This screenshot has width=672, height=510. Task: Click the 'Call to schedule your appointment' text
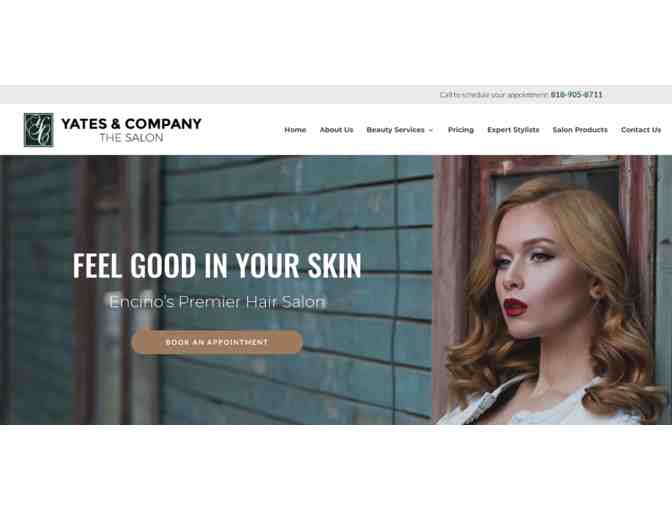494,95
